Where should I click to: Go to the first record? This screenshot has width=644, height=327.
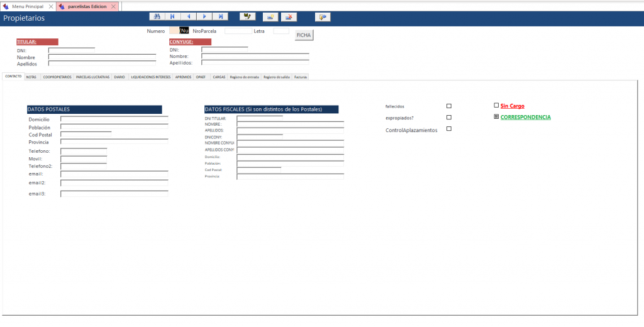[173, 17]
